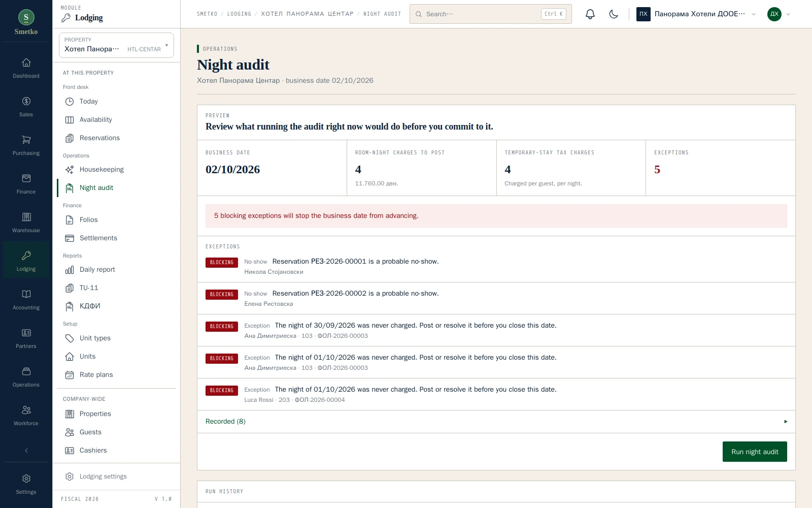Open company-wide Guests

point(116,432)
